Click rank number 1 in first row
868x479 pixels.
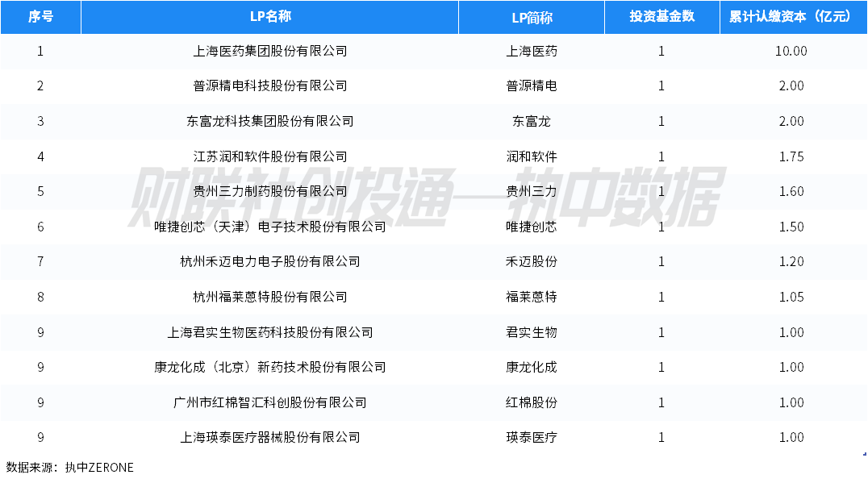(40, 52)
